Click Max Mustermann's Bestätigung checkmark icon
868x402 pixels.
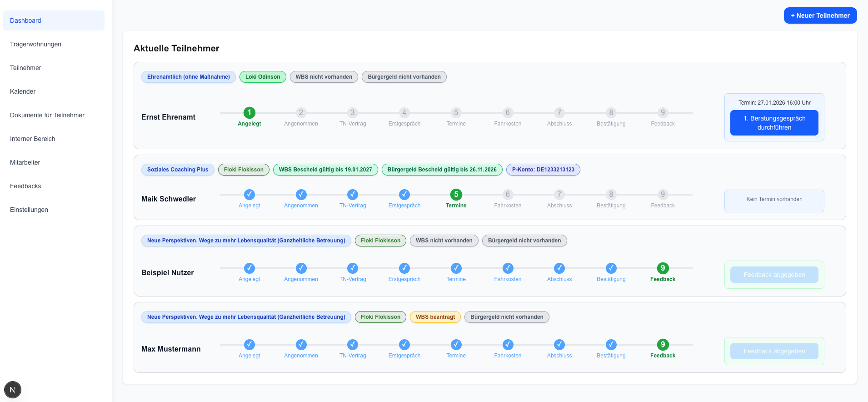611,345
